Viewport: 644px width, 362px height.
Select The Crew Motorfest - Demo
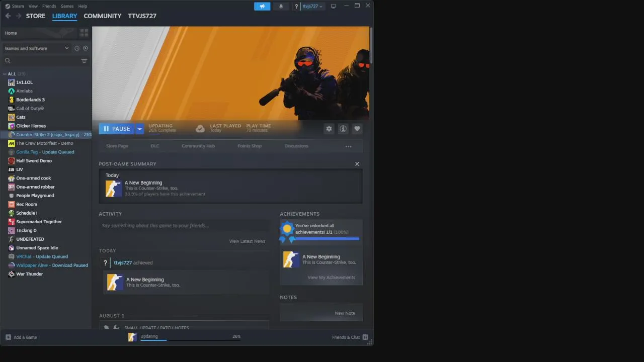[44, 143]
